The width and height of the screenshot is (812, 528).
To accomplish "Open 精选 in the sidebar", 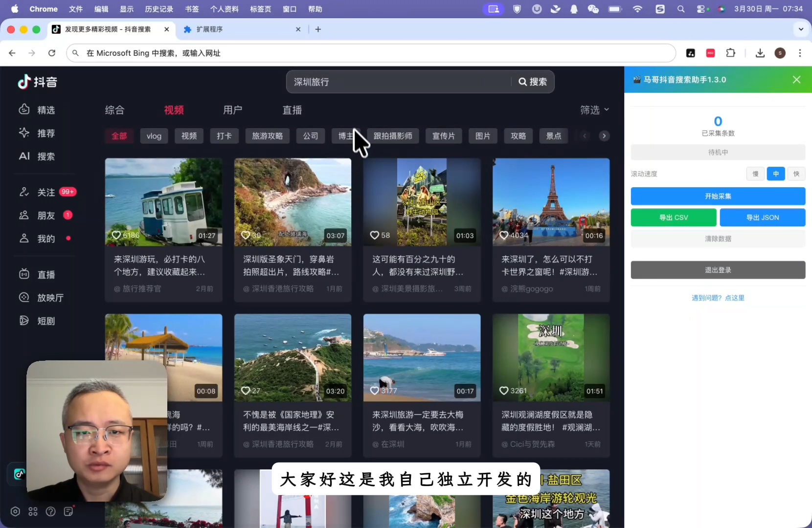I will [37, 110].
